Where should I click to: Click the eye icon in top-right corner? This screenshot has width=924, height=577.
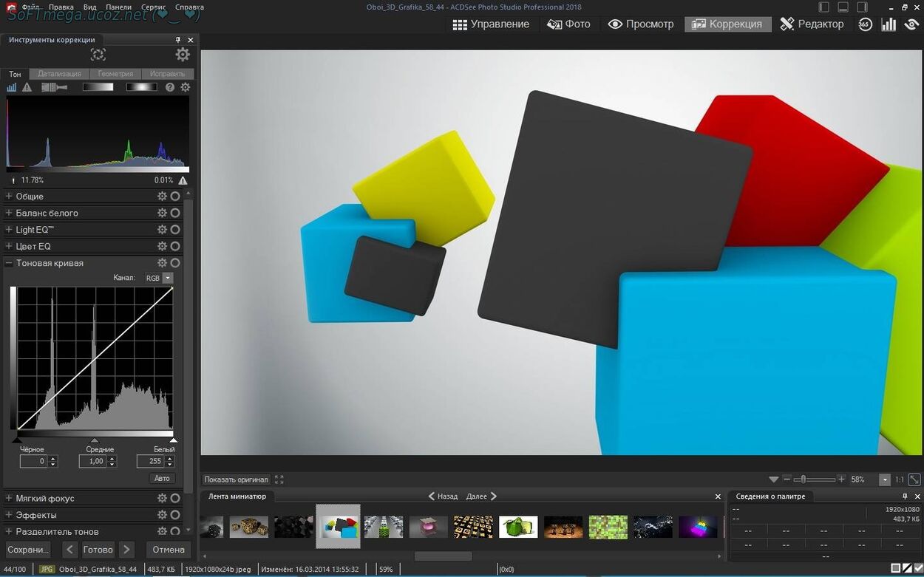911,24
